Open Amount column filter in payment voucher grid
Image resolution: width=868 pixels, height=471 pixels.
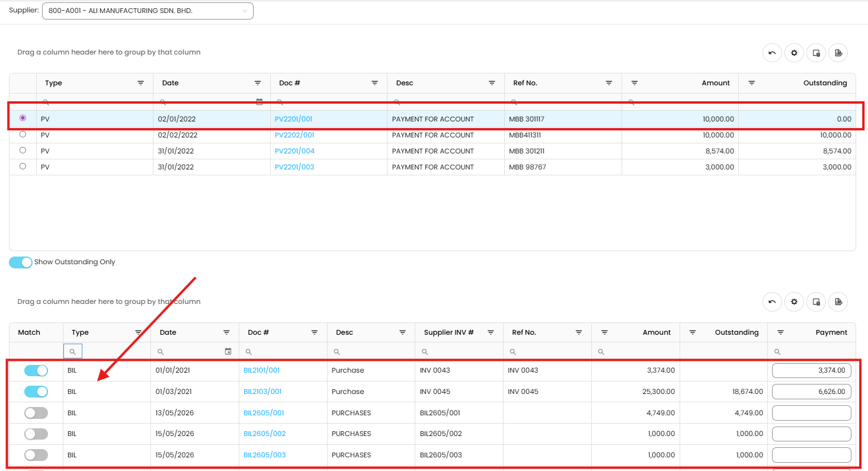click(x=634, y=83)
